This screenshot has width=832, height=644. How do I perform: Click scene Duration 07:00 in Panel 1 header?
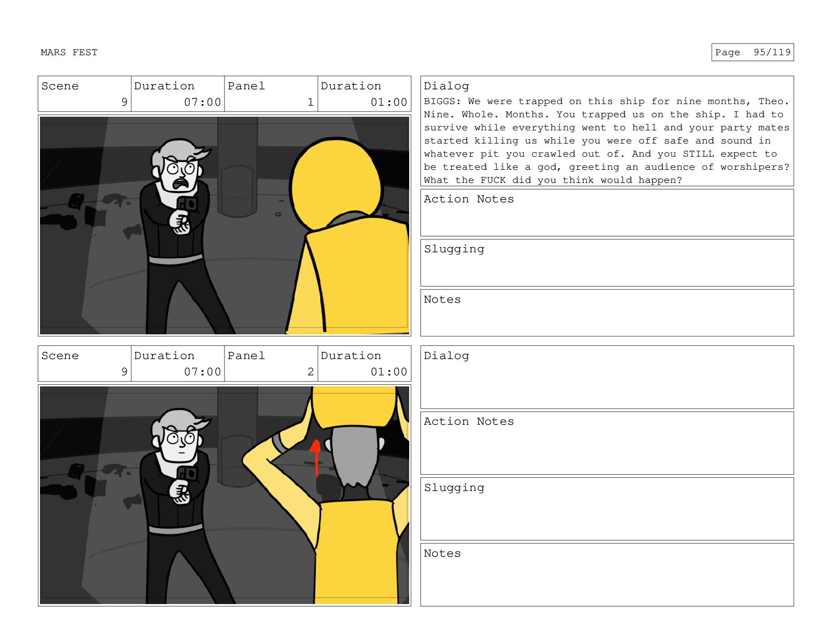pos(178,94)
